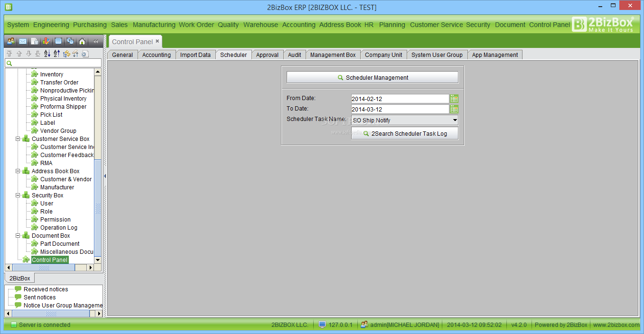Click the sidebar divider collapse arrow
Screen dimensions: 644x334
[x=105, y=176]
